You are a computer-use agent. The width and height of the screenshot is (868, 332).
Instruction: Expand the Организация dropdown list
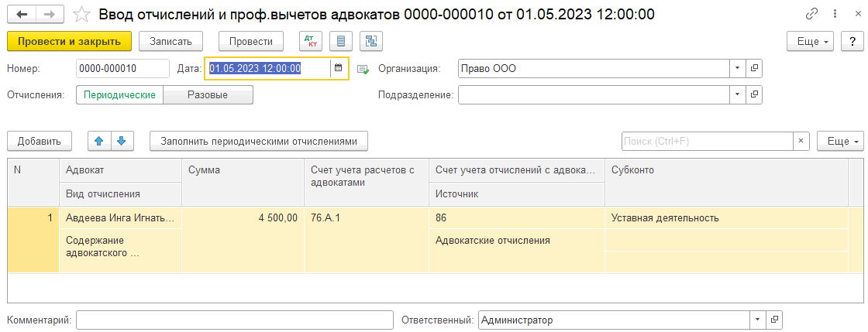coord(737,68)
